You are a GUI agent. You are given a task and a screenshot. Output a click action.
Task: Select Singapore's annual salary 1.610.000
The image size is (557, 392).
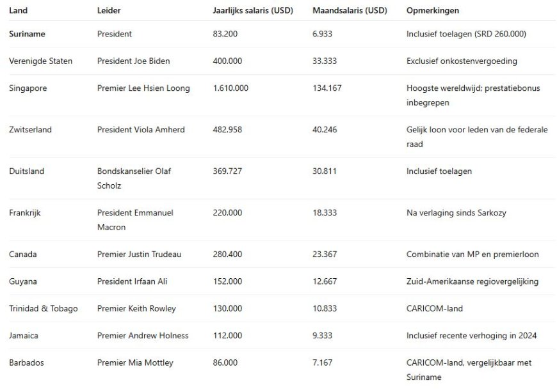(x=230, y=88)
